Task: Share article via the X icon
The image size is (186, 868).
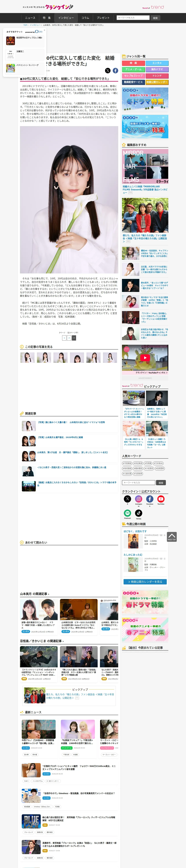Action: click(x=108, y=70)
